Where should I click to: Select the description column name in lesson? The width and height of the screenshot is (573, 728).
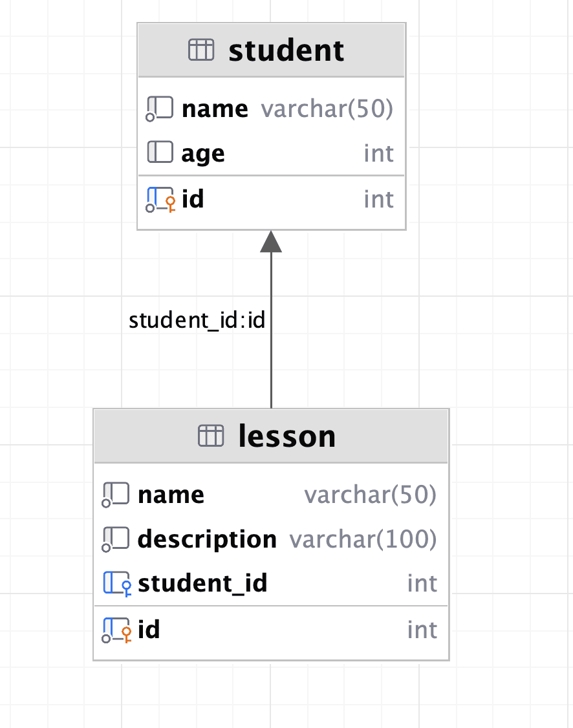point(207,539)
